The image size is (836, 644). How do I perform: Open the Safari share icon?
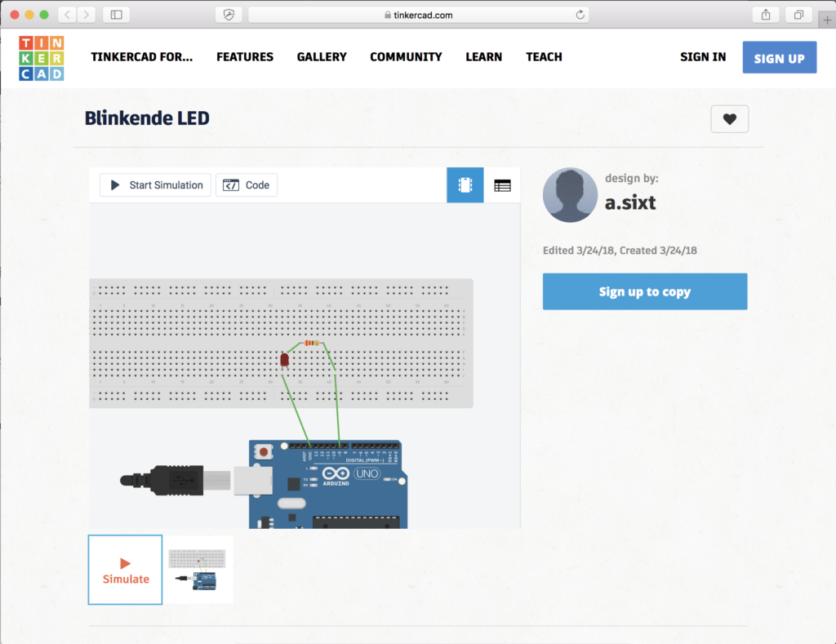[766, 15]
